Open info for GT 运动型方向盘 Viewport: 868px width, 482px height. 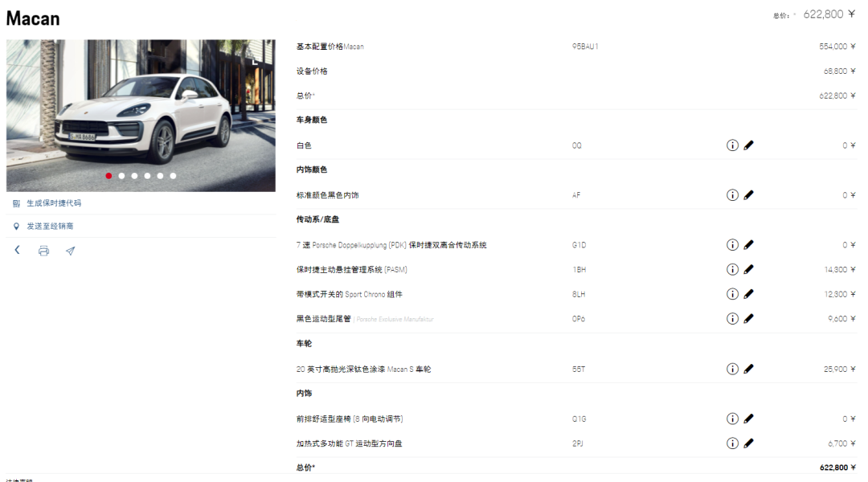tap(732, 443)
